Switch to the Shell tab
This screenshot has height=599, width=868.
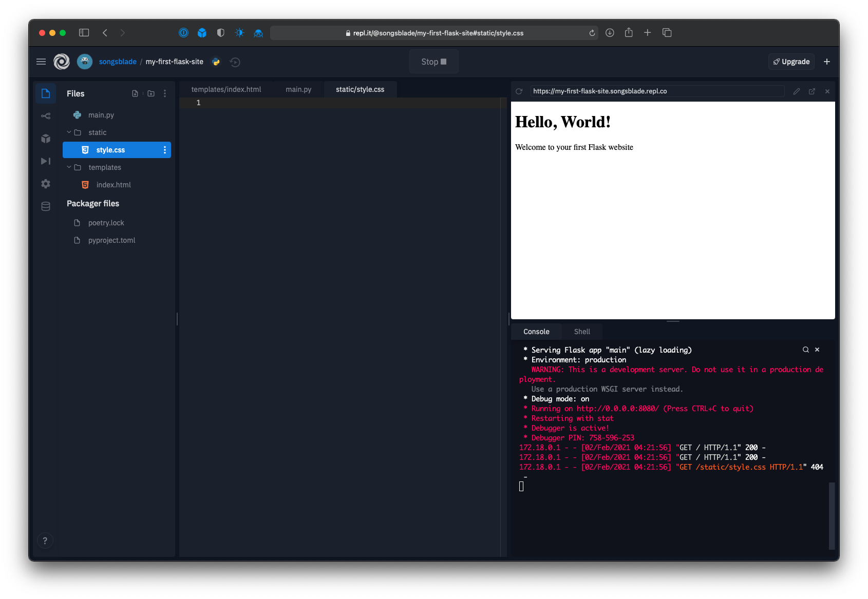coord(582,331)
